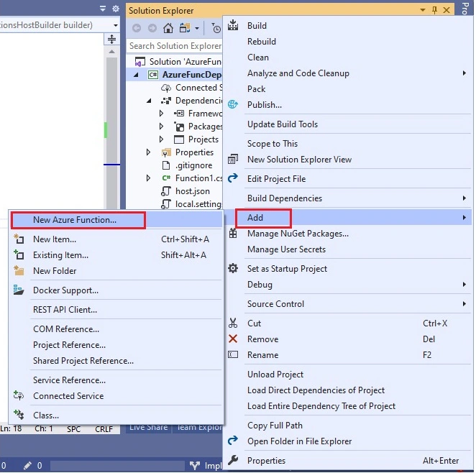The image size is (476, 473).
Task: Open the method dropdown showing 'HostBuilder builder)'
Action: tap(116, 25)
